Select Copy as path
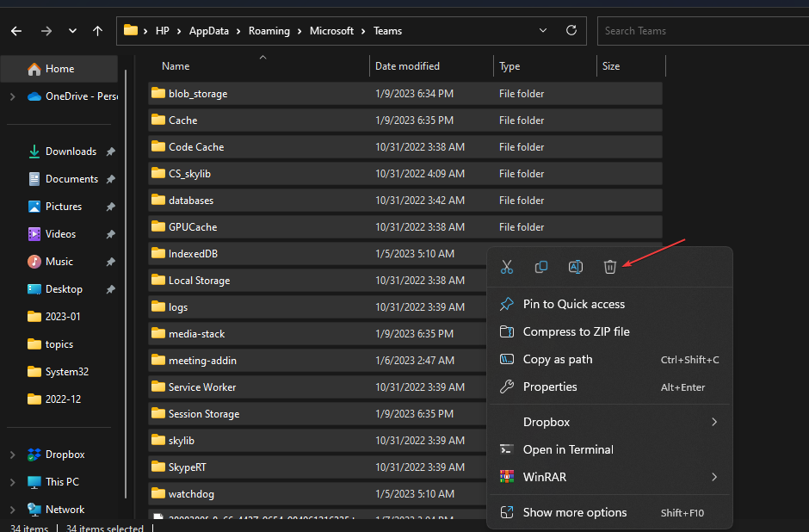Screen dimensions: 809x532 609,360
